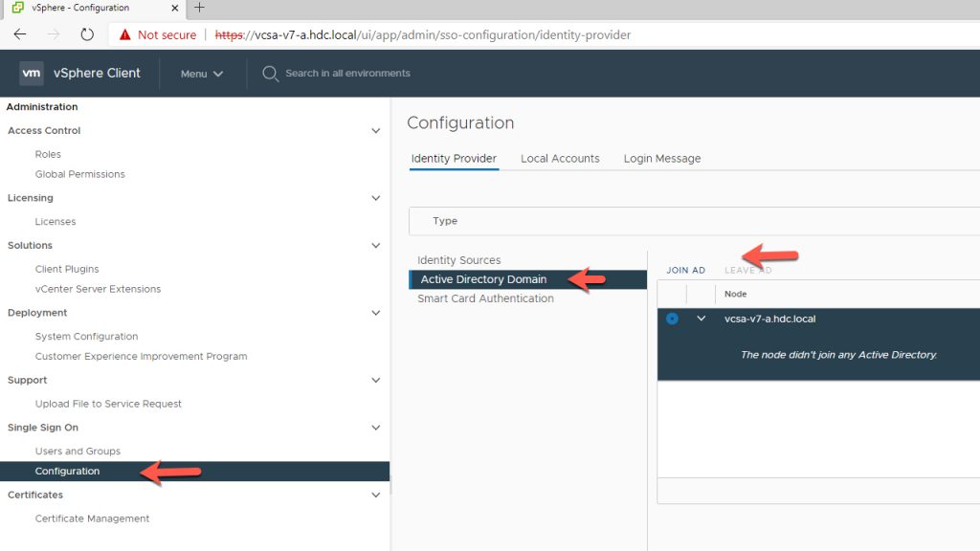Select Smart Card Authentication
The width and height of the screenshot is (980, 551).
485,298
